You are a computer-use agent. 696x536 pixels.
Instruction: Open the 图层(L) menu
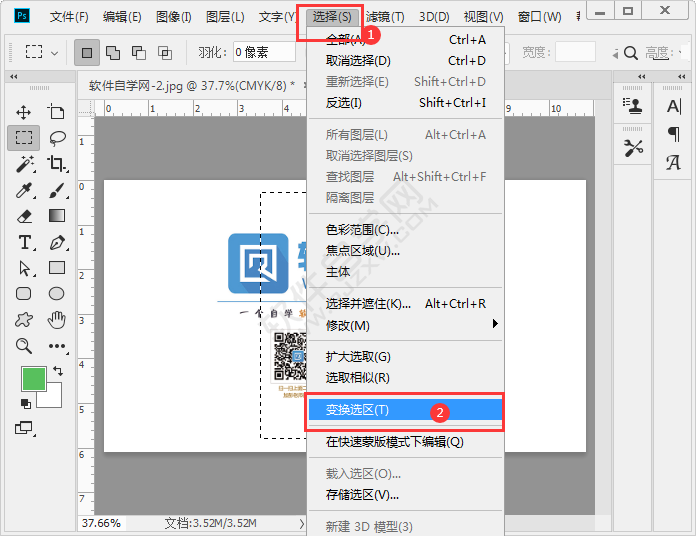coord(225,17)
